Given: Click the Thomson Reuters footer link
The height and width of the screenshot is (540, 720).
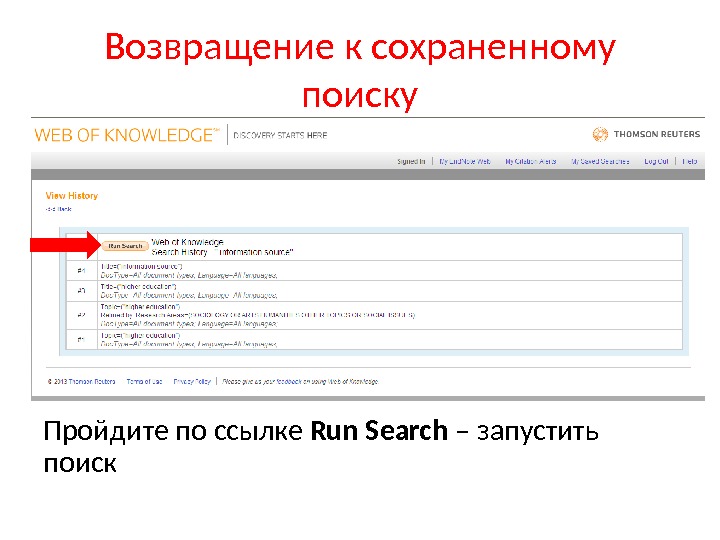Looking at the screenshot, I should tap(92, 382).
